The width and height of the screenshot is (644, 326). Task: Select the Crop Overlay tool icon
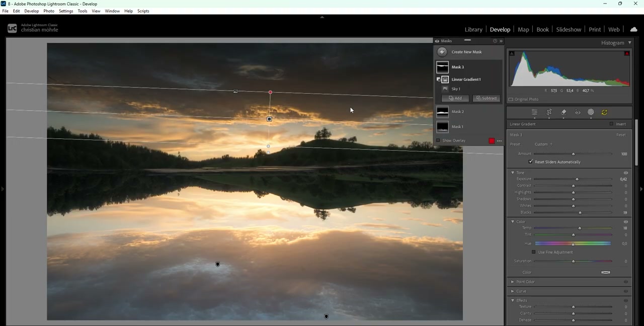click(549, 112)
